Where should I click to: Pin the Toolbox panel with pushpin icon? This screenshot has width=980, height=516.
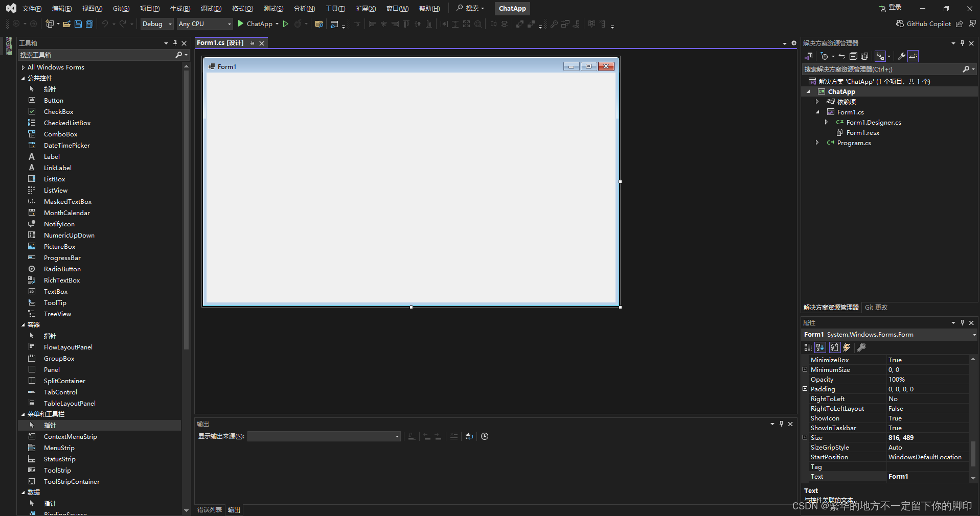click(x=175, y=43)
